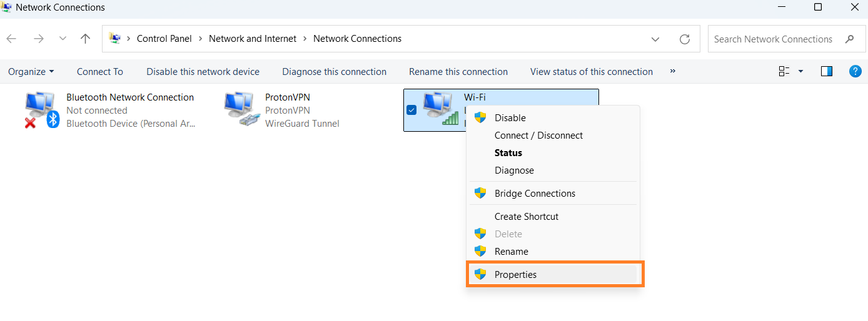Navigate back with the back arrow
Viewport: 868px width, 321px height.
(11, 39)
